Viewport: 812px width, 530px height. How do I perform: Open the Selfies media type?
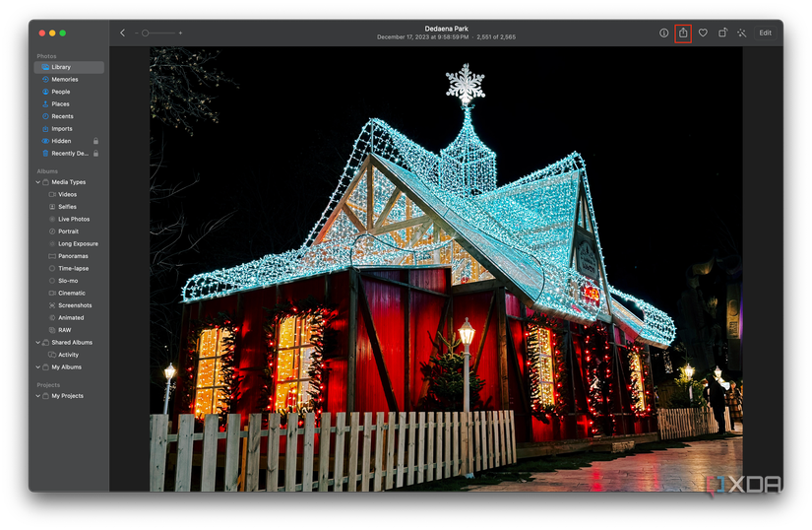(x=69, y=207)
